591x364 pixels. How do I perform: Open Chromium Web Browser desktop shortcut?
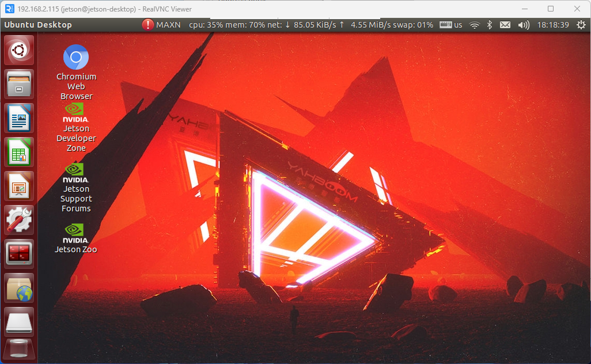(76, 58)
